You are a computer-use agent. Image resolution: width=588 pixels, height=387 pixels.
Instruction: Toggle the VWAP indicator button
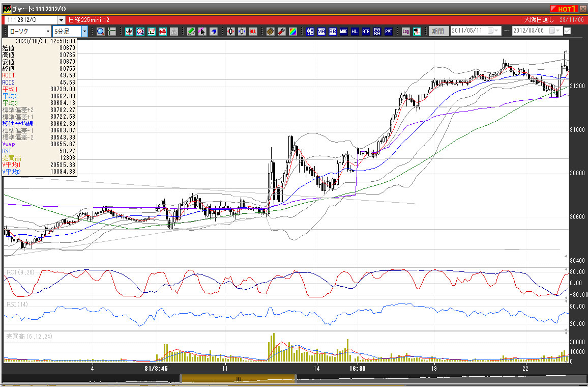[310, 32]
